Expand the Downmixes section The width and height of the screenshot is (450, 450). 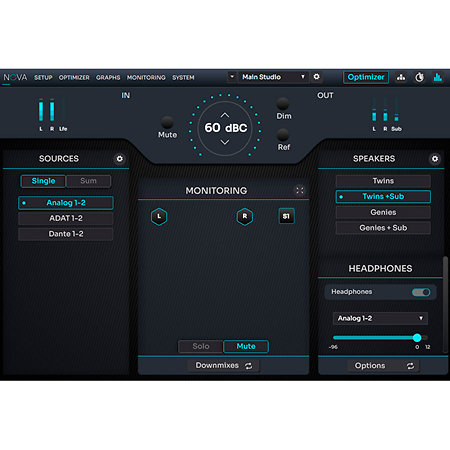coord(223,366)
